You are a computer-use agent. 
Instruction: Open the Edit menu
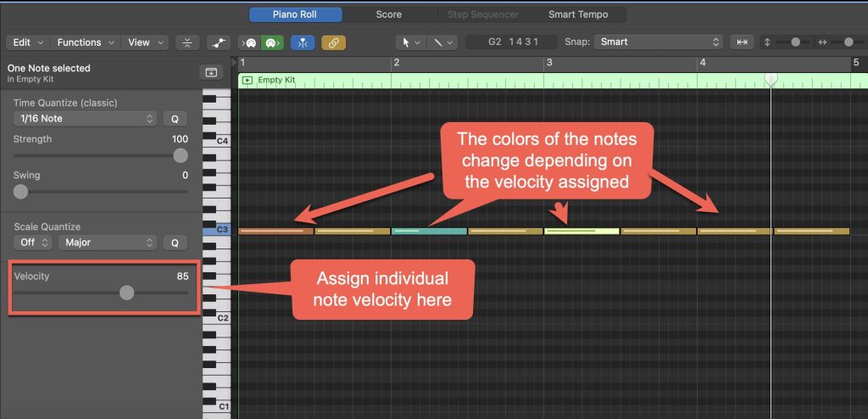27,42
